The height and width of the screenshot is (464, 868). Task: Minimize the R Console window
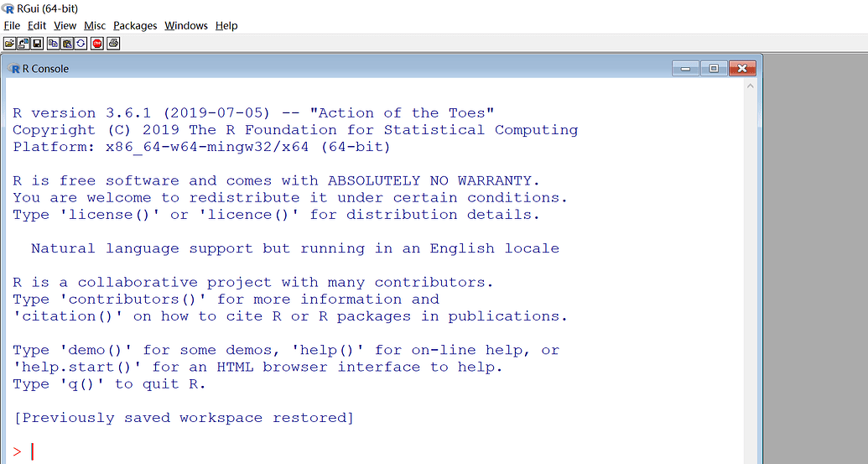click(x=685, y=68)
